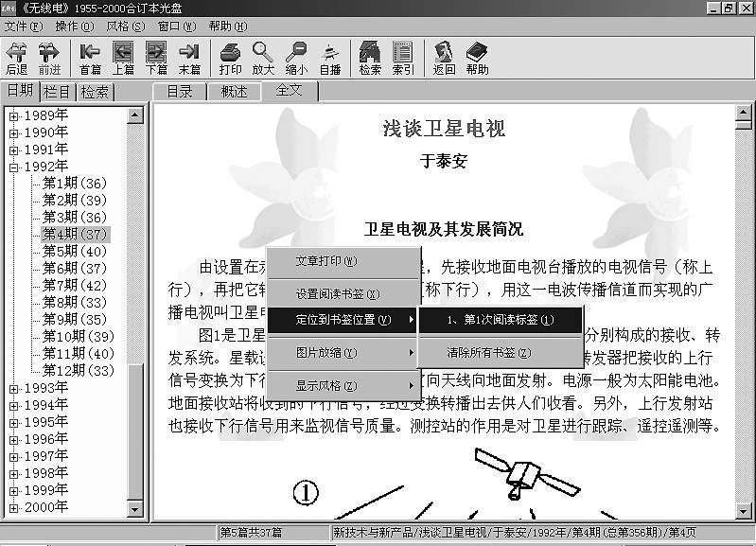Select 第7期(42) issue
Image resolution: width=756 pixels, height=546 pixels.
[75, 286]
